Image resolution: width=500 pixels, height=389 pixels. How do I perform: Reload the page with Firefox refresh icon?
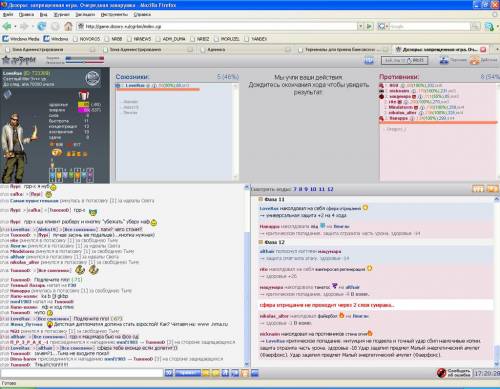(42, 26)
